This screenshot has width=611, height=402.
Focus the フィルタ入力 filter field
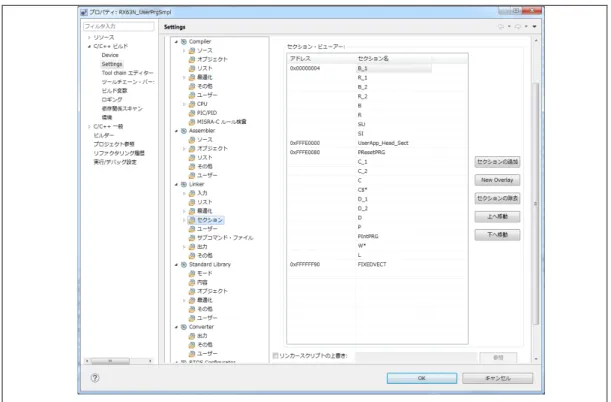[x=119, y=26]
